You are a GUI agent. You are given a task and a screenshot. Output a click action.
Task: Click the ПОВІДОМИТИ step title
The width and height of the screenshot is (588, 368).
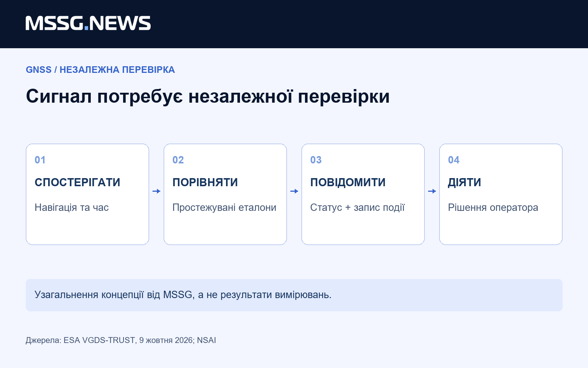tap(348, 182)
